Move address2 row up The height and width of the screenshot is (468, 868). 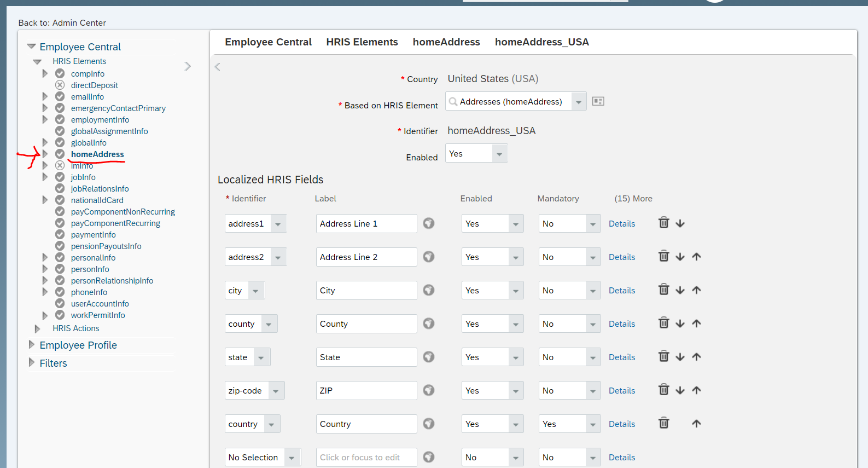click(696, 257)
